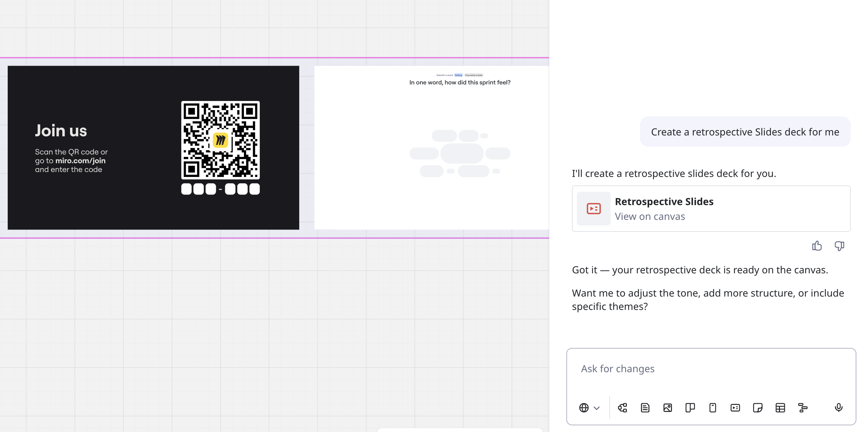
Task: Open the globe context source dropdown
Action: pos(584,408)
